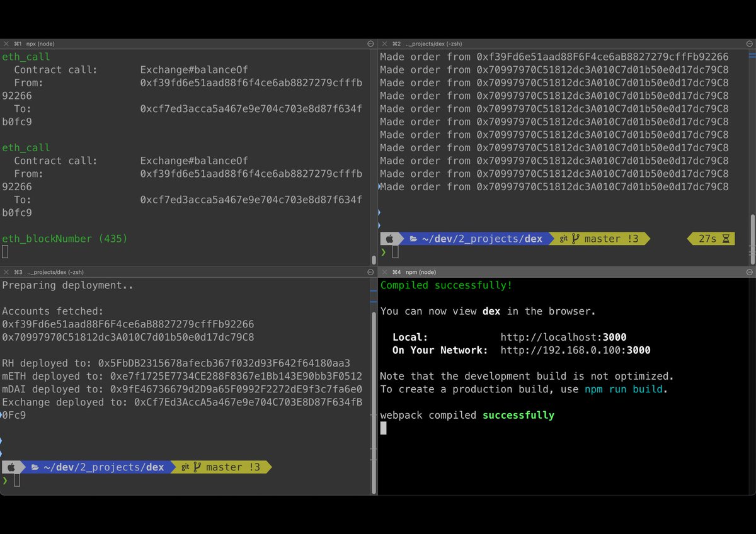The width and height of the screenshot is (756, 534).
Task: Click the hourglass icon beside 27s
Action: click(726, 239)
